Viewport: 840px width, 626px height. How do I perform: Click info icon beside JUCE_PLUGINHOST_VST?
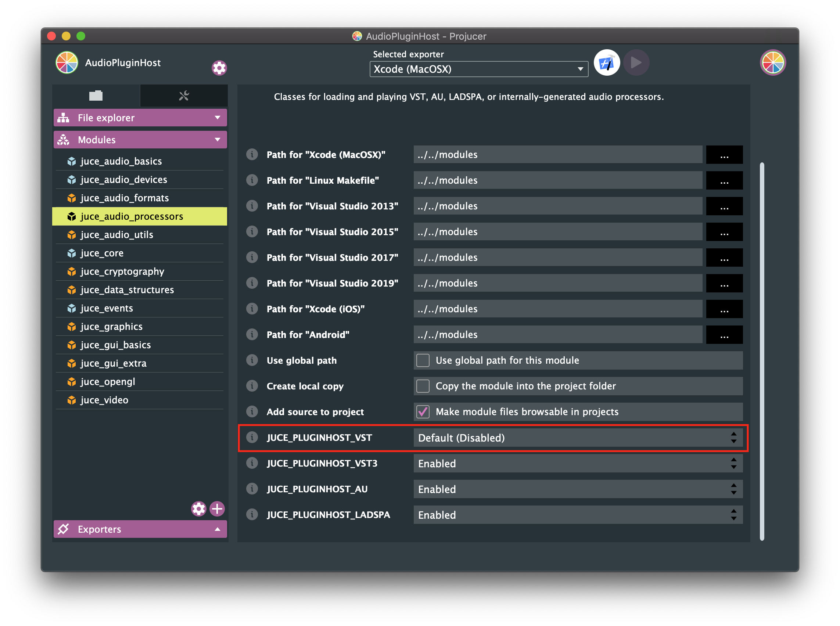(252, 437)
